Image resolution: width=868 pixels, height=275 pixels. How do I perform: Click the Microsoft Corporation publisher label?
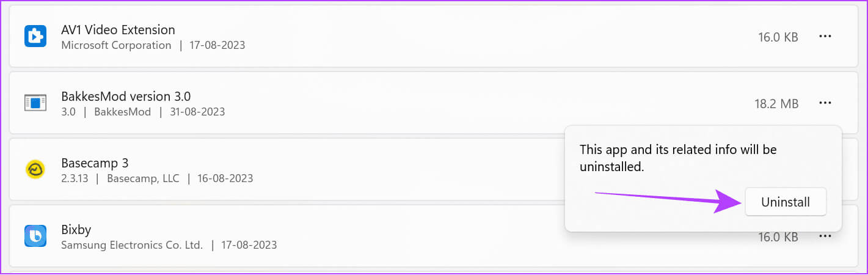tap(116, 45)
